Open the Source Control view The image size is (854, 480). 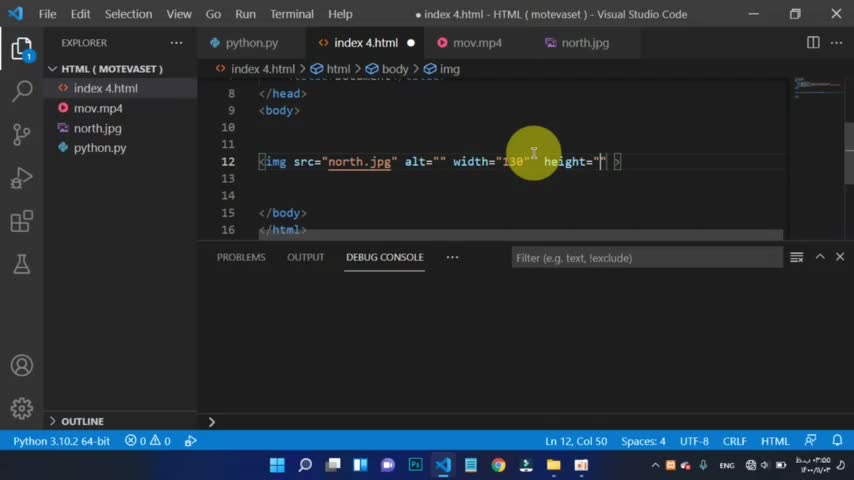tap(21, 135)
